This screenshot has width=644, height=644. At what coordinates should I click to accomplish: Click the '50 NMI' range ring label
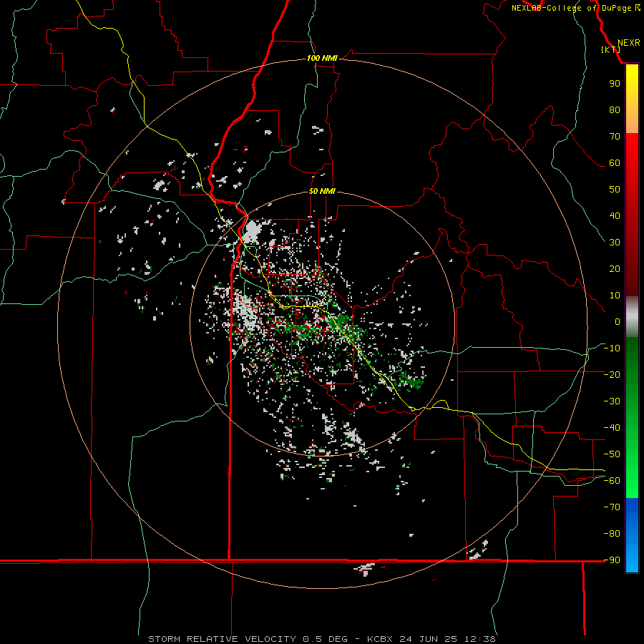pyautogui.click(x=322, y=191)
